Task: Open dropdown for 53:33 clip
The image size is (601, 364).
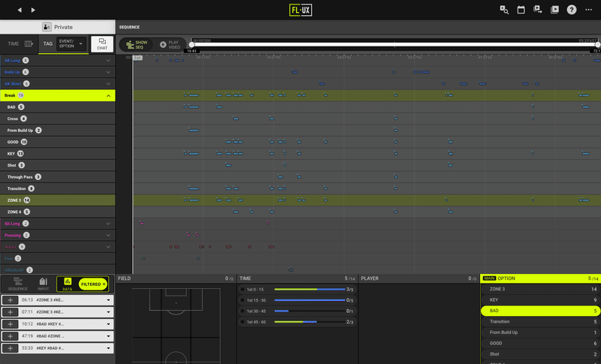Action: point(108,348)
